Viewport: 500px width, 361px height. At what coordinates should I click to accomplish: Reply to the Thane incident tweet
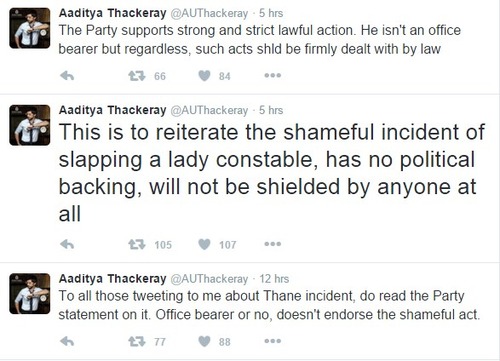[67, 341]
